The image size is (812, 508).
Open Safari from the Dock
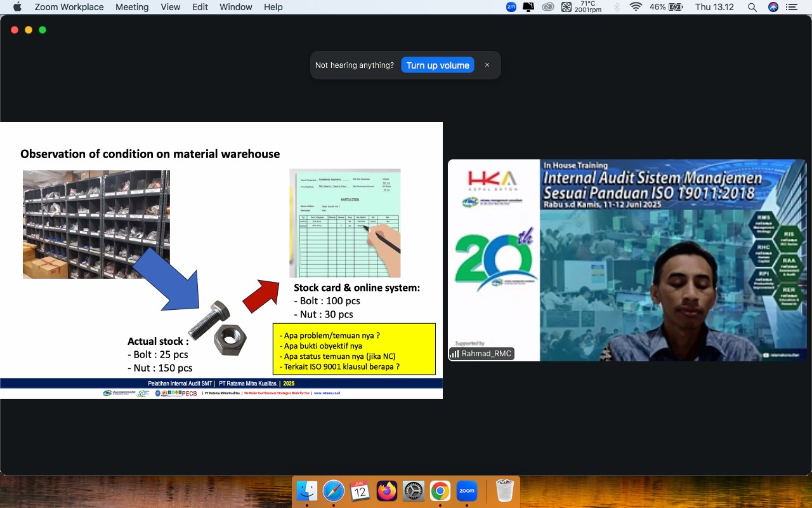pos(334,491)
